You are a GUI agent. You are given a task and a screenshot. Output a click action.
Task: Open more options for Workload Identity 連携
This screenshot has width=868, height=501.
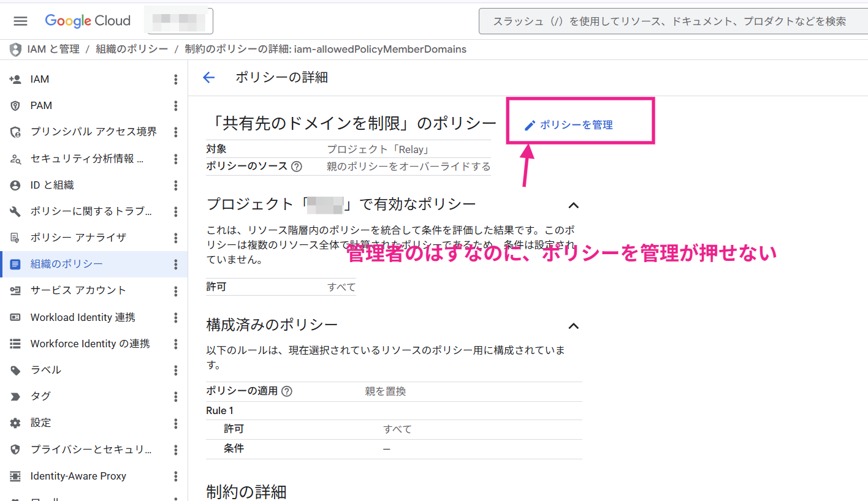point(176,317)
